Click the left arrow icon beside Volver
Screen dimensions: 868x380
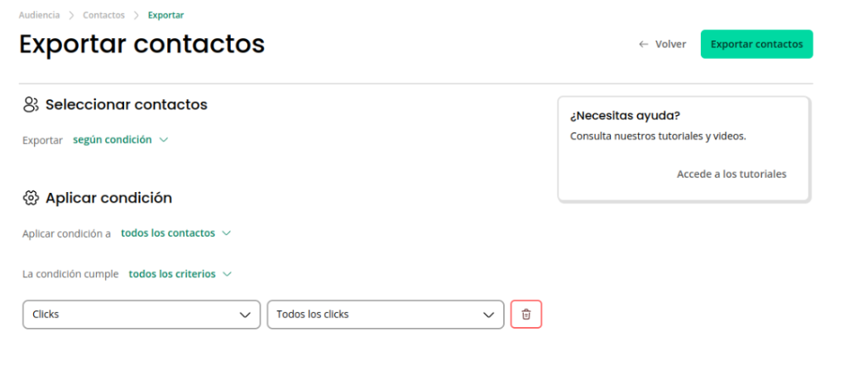tap(643, 45)
